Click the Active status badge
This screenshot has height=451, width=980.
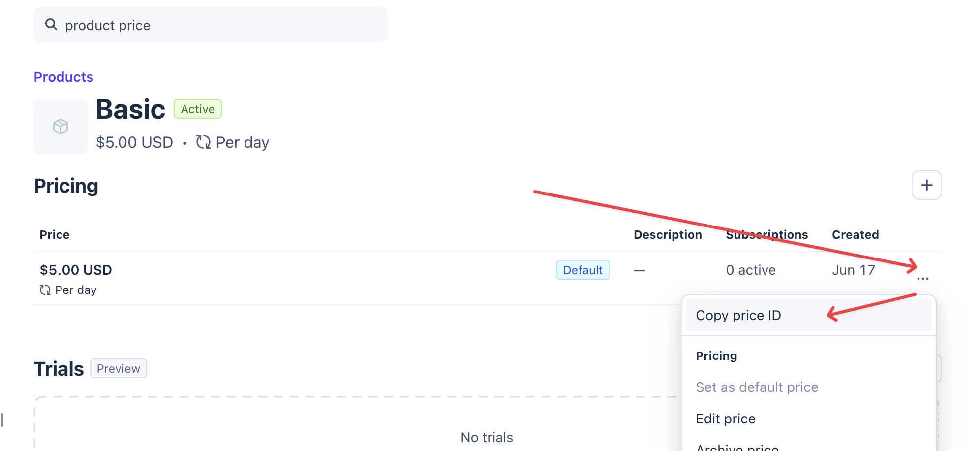[x=198, y=109]
